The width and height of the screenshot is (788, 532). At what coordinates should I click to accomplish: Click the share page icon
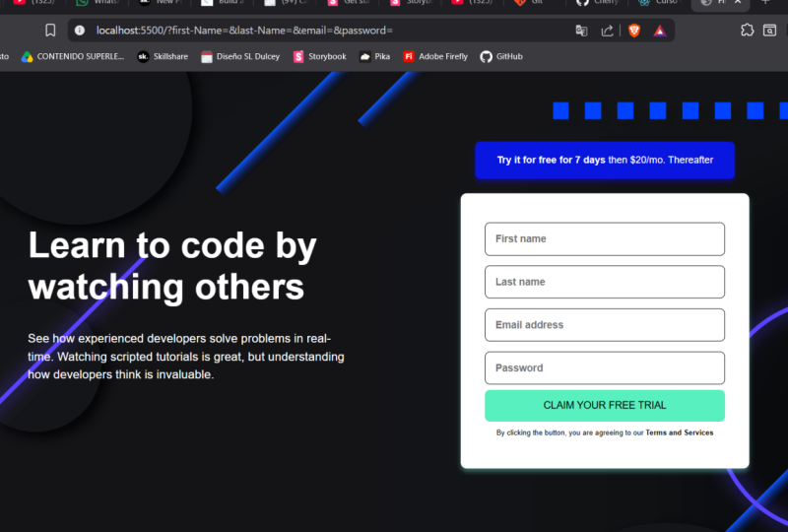tap(607, 31)
